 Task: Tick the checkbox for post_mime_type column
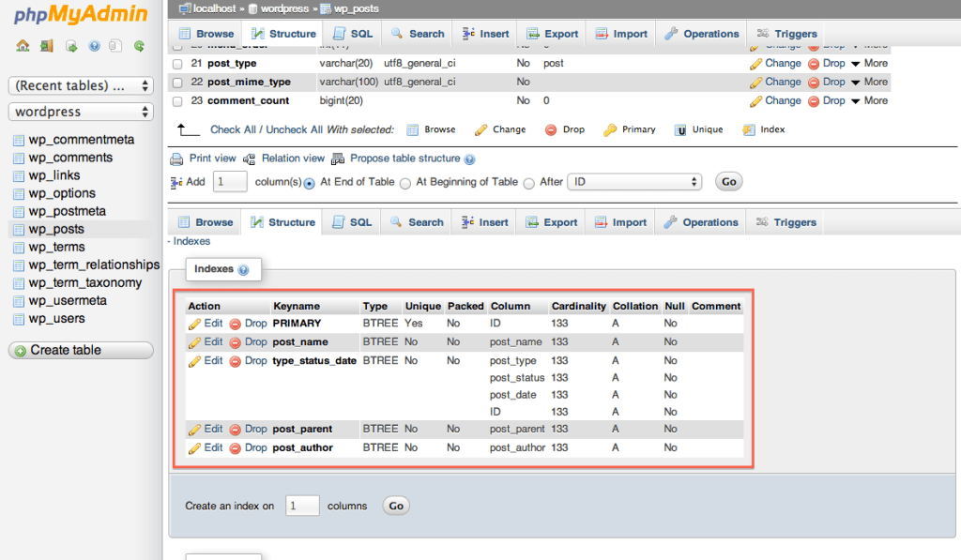point(177,83)
